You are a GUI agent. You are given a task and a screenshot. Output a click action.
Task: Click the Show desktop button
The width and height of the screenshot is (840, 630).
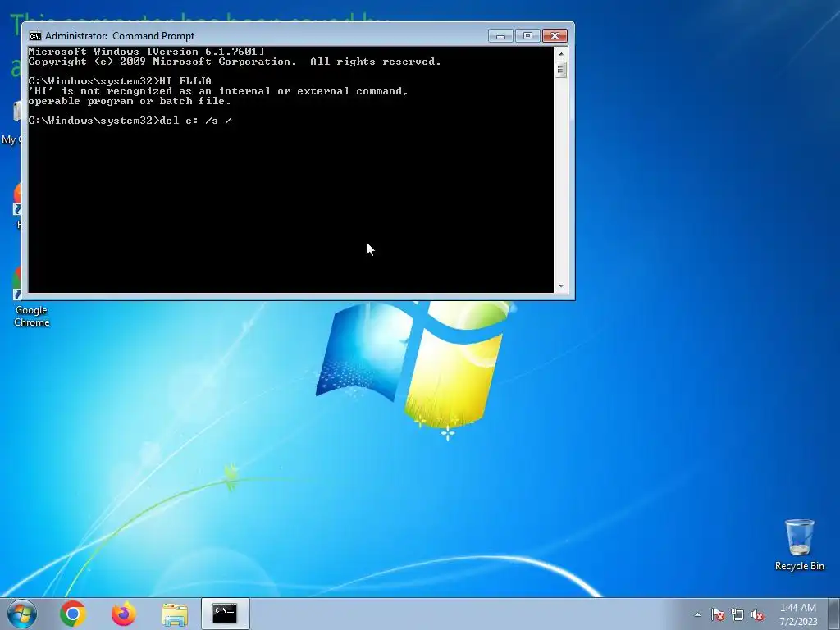click(x=833, y=614)
